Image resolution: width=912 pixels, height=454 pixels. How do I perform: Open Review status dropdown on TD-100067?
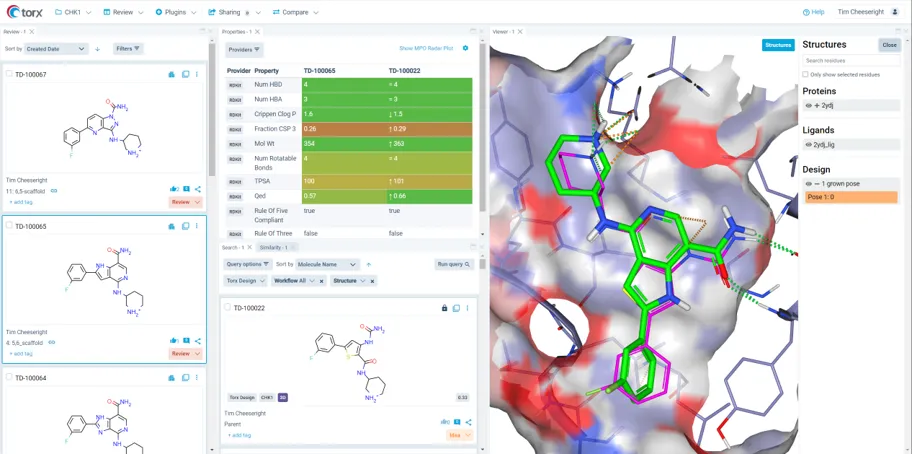coord(186,202)
